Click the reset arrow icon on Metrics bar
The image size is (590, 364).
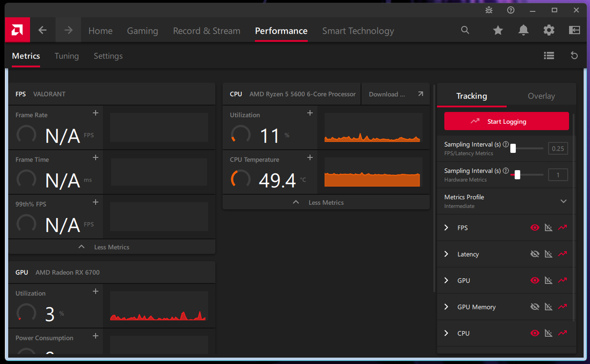click(575, 56)
